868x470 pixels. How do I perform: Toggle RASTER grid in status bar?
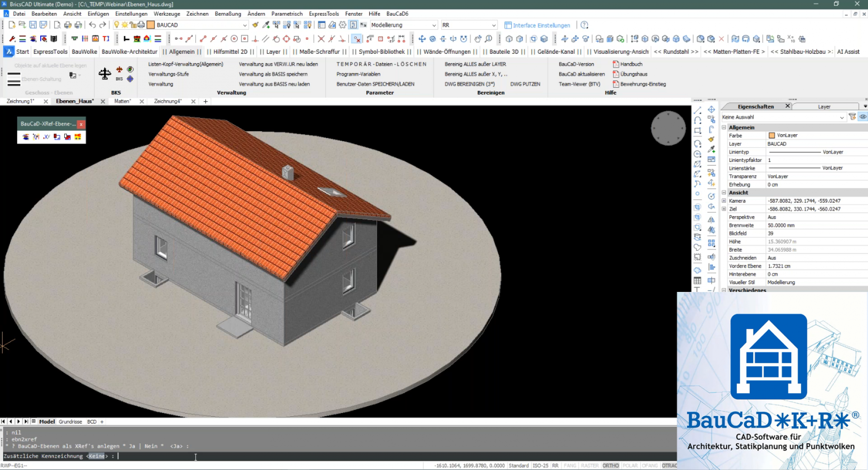click(x=590, y=465)
